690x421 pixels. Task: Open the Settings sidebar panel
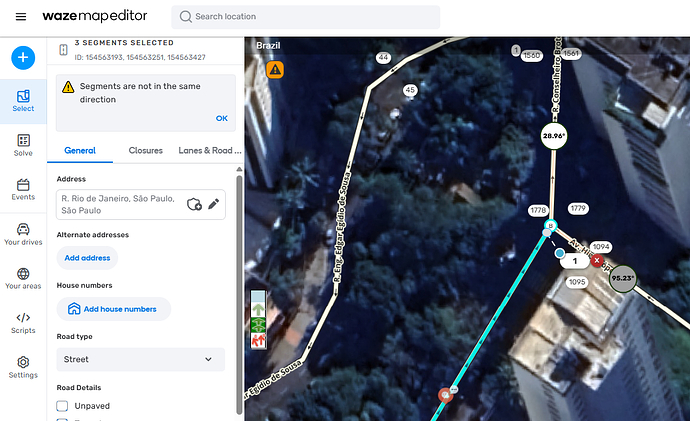[23, 367]
